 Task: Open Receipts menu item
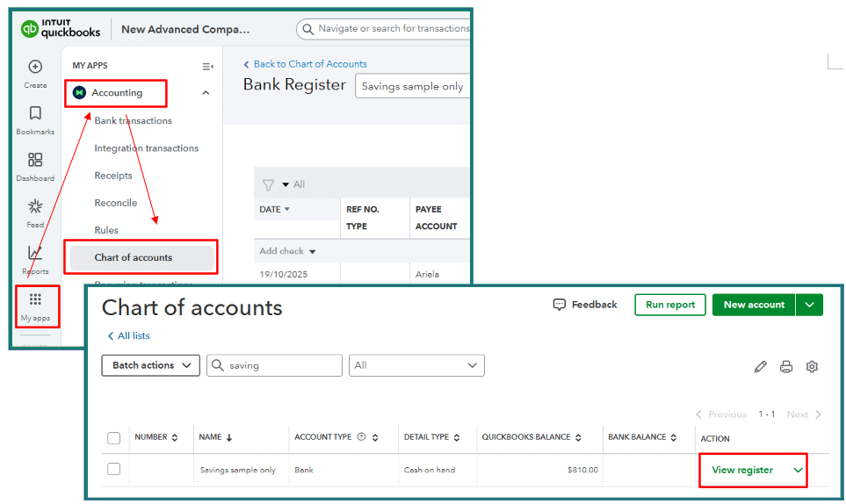point(113,176)
